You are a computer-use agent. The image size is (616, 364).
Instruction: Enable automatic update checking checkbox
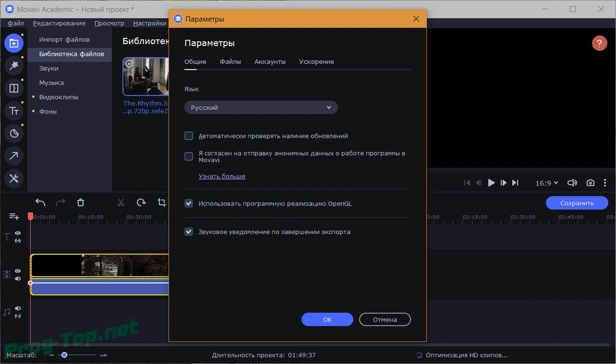[188, 136]
